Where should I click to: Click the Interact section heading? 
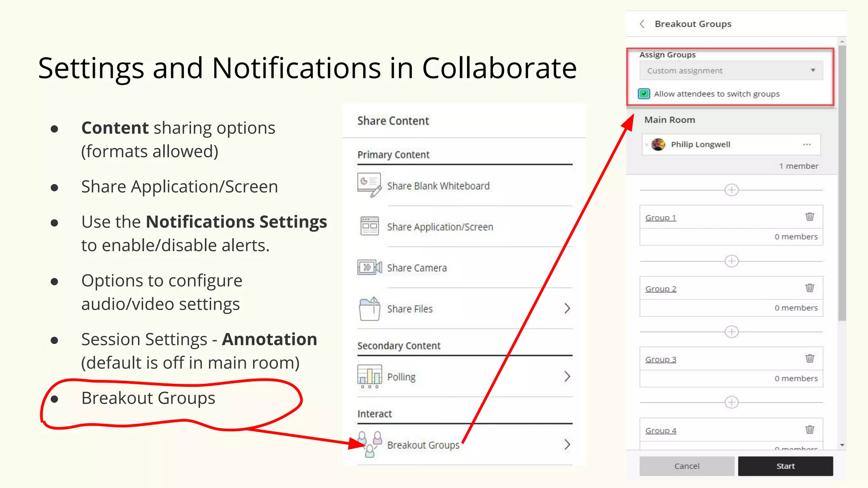click(x=375, y=414)
